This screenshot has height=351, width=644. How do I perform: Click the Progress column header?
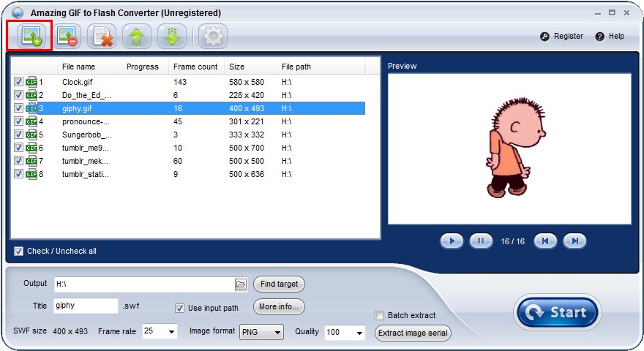pyautogui.click(x=142, y=67)
